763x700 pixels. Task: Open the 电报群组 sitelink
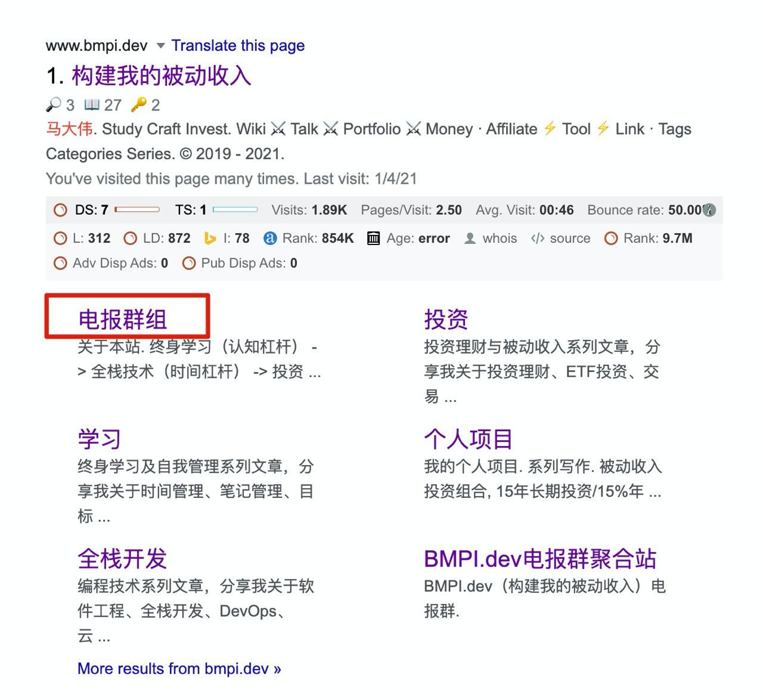(122, 320)
